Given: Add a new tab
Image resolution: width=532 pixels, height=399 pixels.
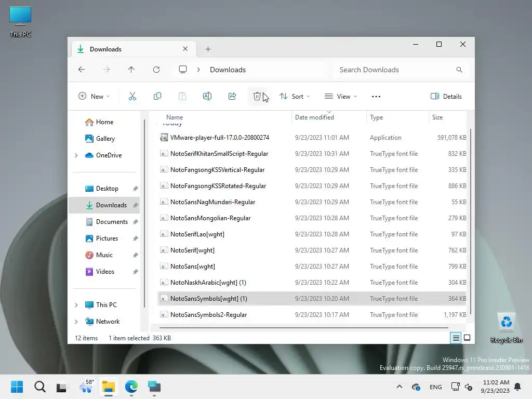Looking at the screenshot, I should [208, 49].
